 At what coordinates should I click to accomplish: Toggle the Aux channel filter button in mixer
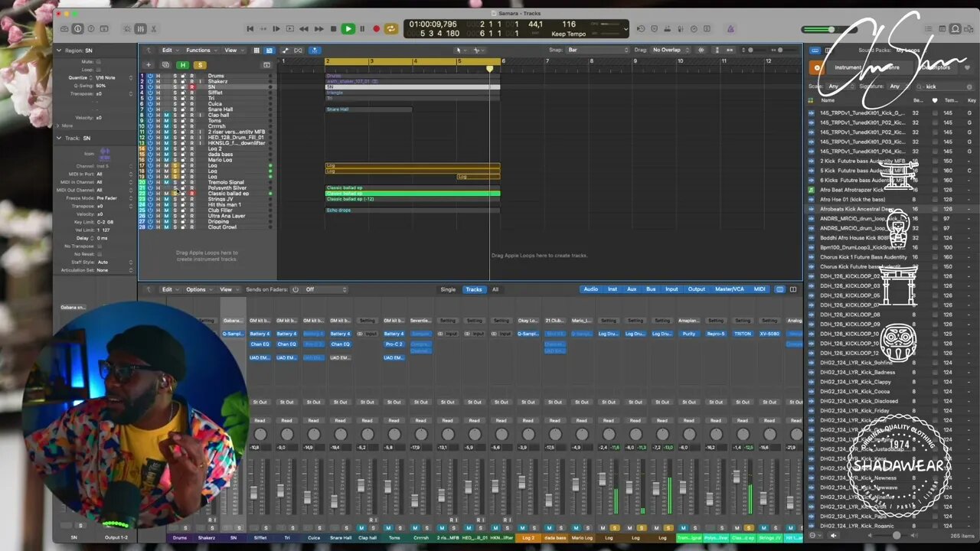[632, 289]
